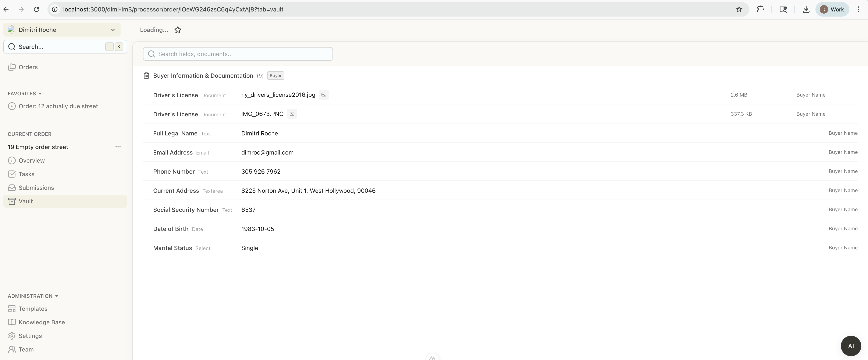Open Knowledge Base in administration
868x360 pixels.
(x=42, y=322)
